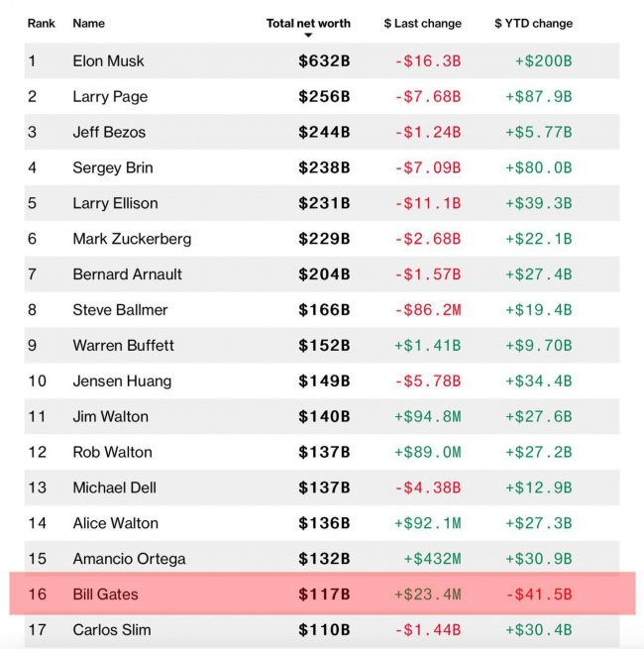Sort by the Name column header
Image resolution: width=644 pixels, height=649 pixels.
tap(88, 23)
